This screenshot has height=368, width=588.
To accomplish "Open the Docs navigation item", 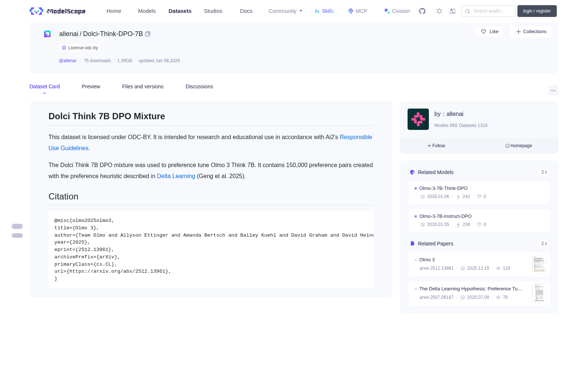I will 246,11.
